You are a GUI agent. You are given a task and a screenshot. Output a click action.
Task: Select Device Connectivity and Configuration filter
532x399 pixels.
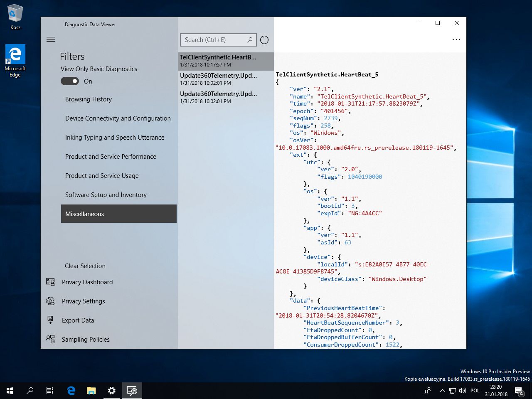(x=118, y=118)
